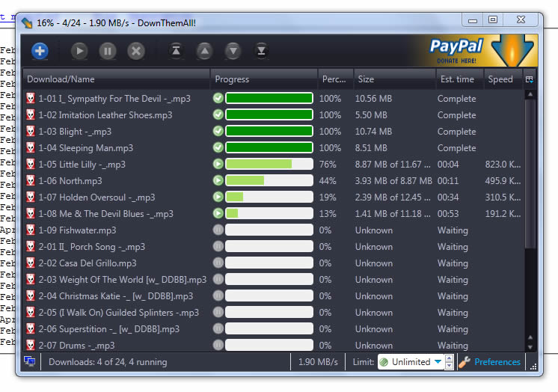Click the Move Up arrow icon
This screenshot has height=392, width=558.
point(204,51)
